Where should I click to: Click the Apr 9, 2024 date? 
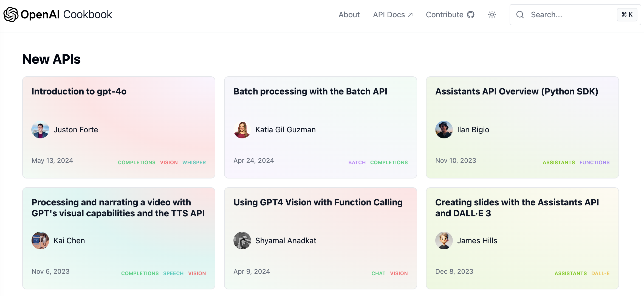click(x=252, y=271)
